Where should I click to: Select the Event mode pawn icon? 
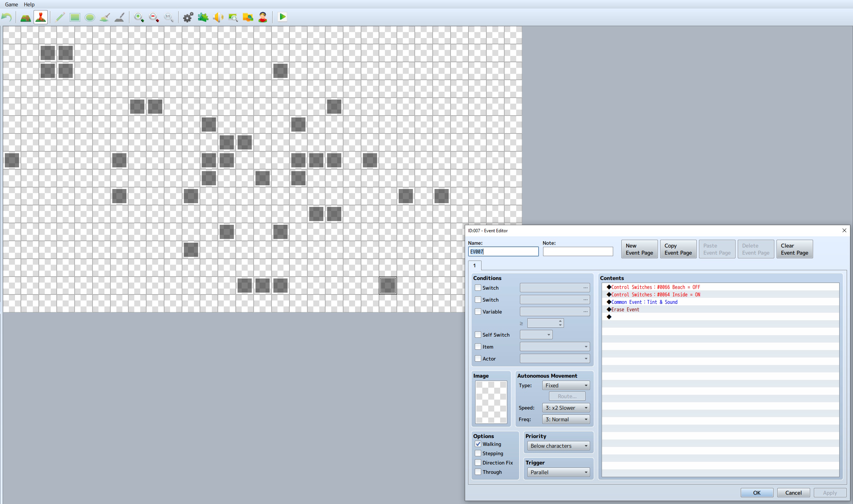[x=41, y=17]
